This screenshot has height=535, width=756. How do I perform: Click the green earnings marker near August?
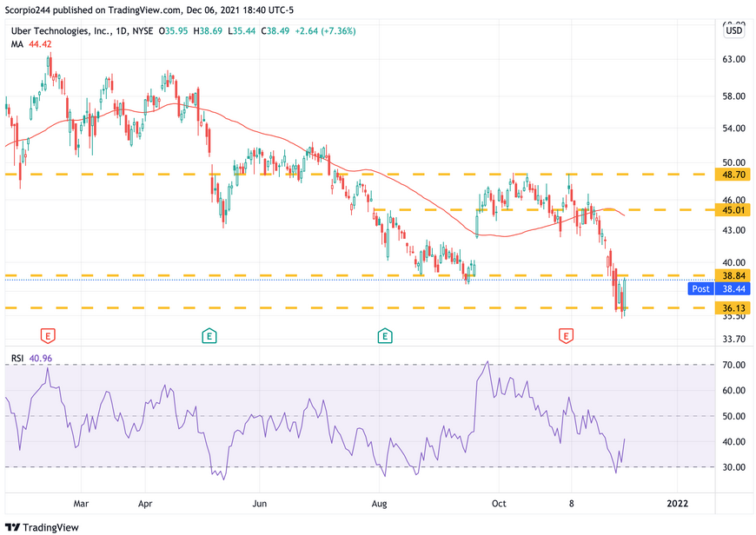(x=384, y=335)
